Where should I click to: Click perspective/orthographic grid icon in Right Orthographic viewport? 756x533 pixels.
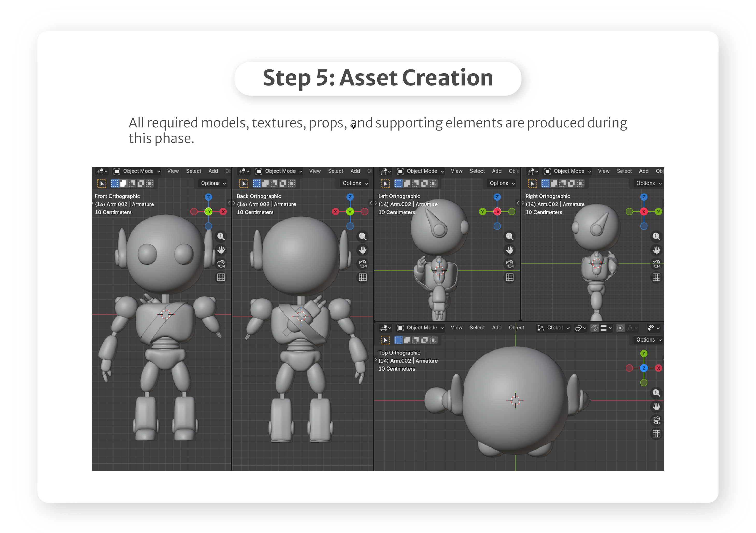(x=656, y=277)
